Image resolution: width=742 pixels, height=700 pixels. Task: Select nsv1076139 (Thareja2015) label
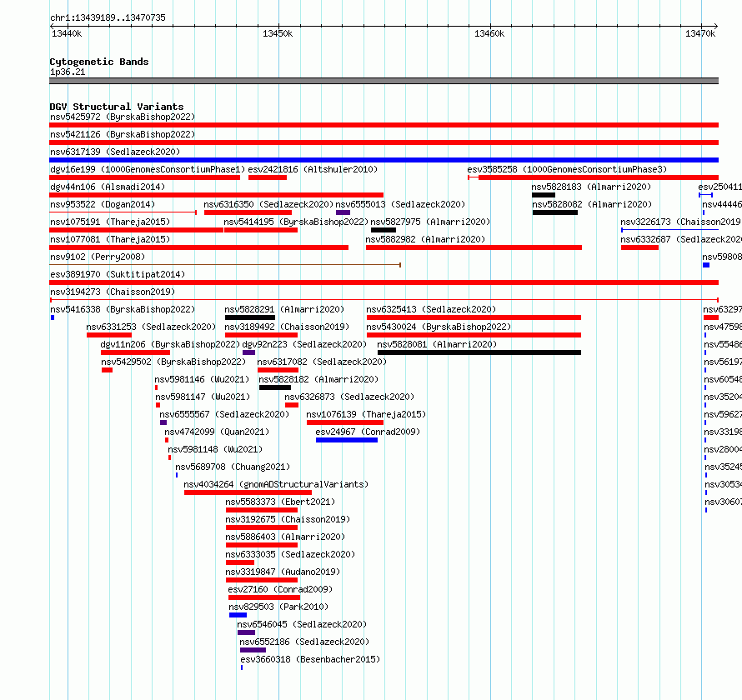point(366,414)
